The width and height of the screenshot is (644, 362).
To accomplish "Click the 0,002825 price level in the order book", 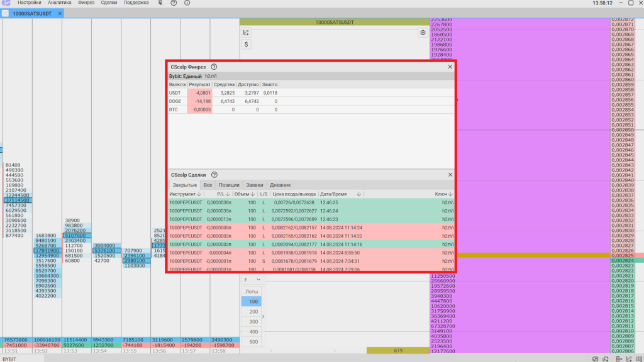I will click(627, 256).
